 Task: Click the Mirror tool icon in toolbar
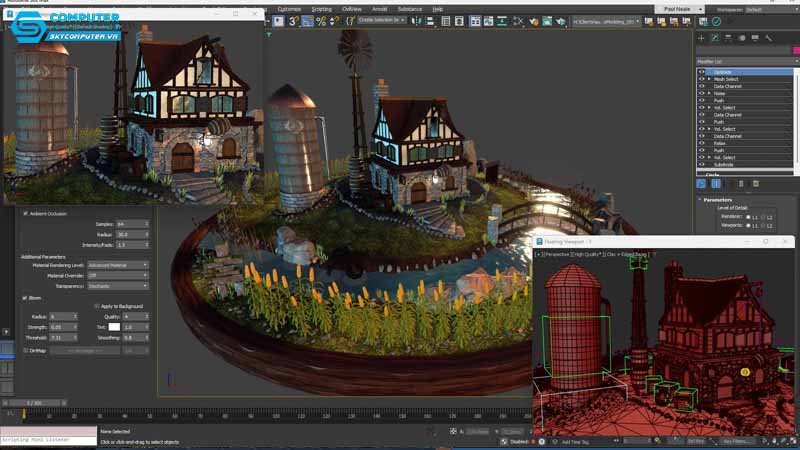[x=417, y=21]
